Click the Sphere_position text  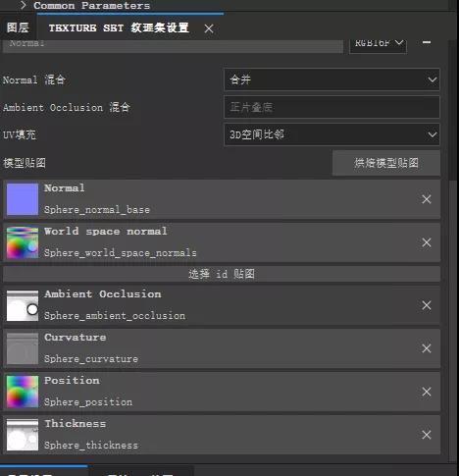88,402
